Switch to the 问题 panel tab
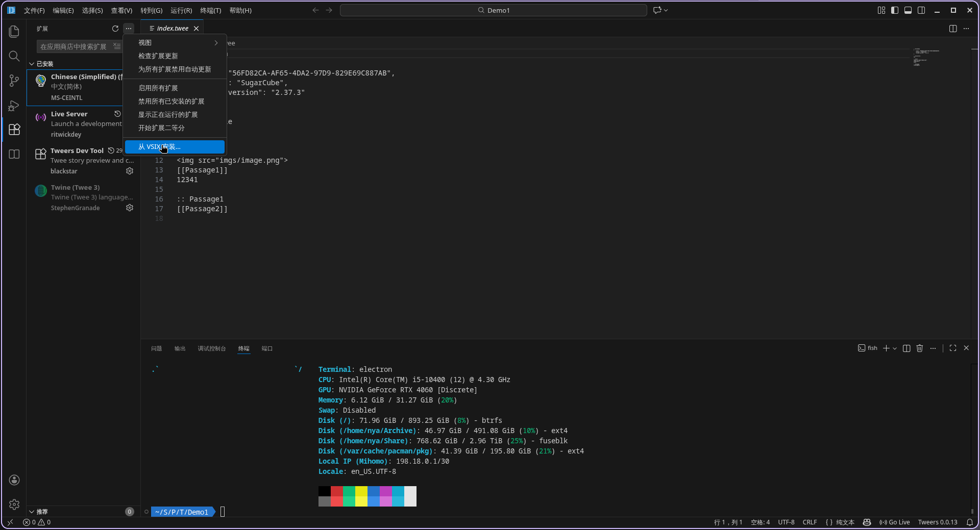The image size is (980, 530). (156, 348)
